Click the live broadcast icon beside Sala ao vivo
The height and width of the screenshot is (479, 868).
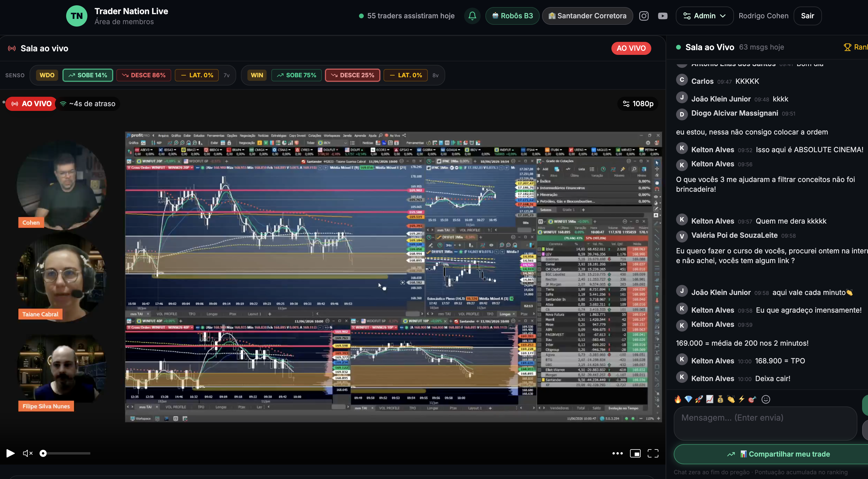pos(12,48)
